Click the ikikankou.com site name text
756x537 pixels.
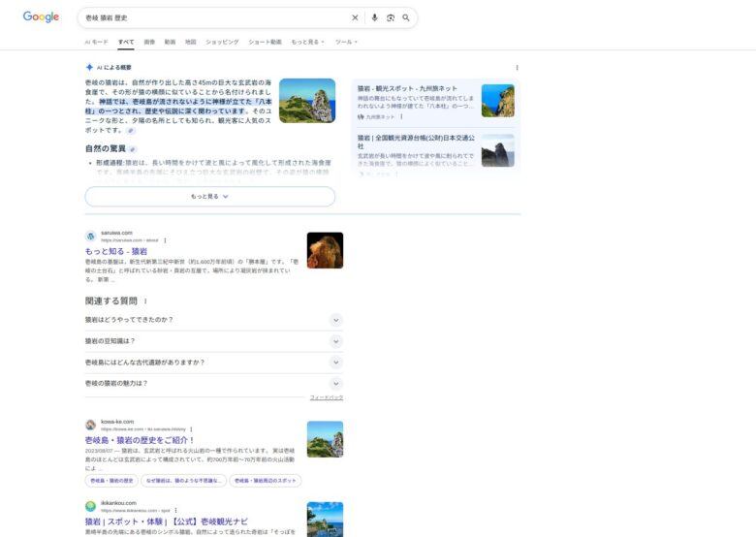click(x=118, y=503)
